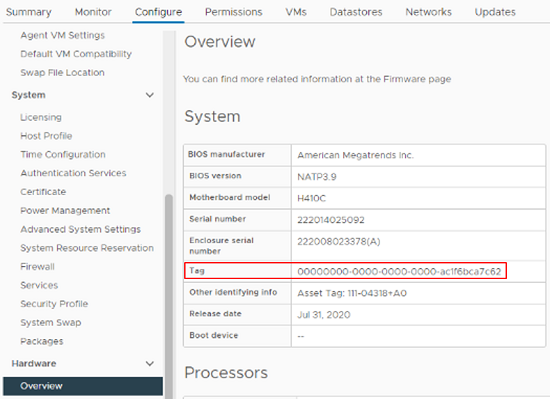Collapse the System section chevron
Image resolution: width=550 pixels, height=399 pixels.
coord(150,95)
